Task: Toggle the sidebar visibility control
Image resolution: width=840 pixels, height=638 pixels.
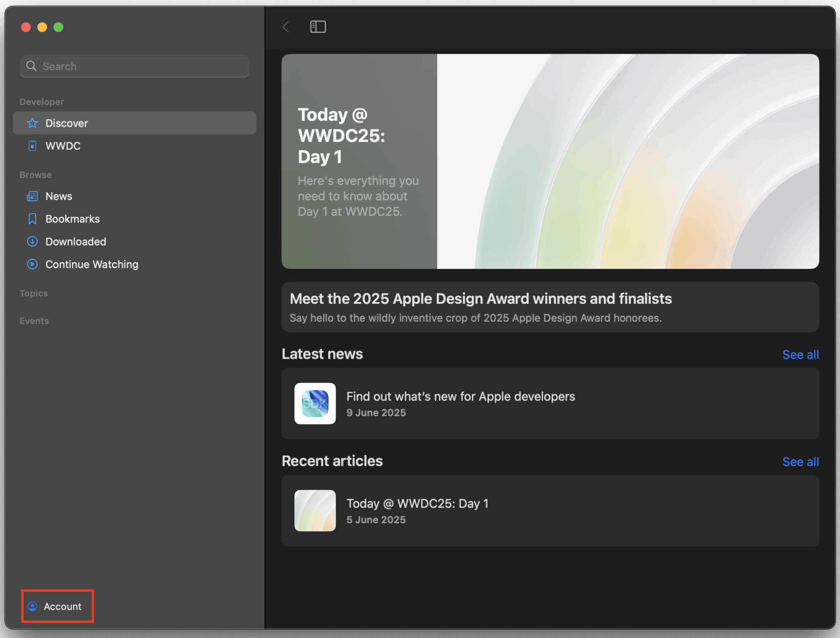Action: (x=318, y=26)
